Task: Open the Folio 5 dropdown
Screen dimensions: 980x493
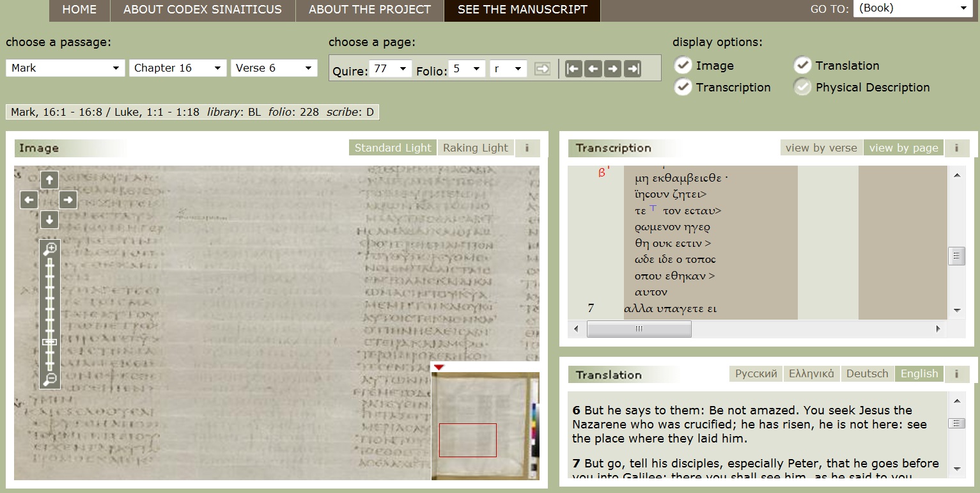Action: tap(467, 68)
